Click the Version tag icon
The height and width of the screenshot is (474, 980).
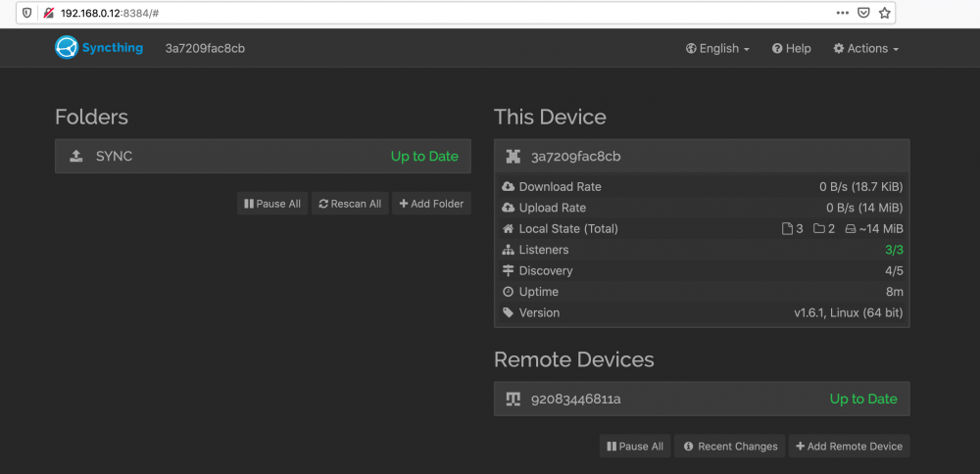[508, 312]
